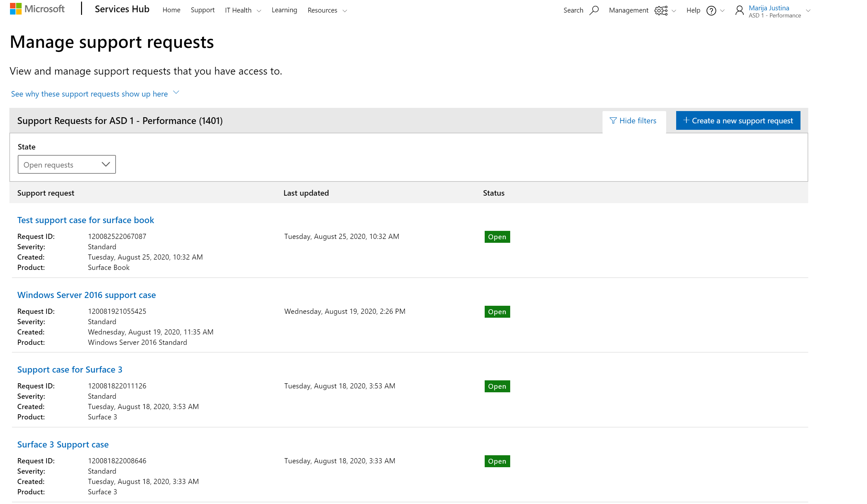Click Create a new support request button
The width and height of the screenshot is (867, 504).
tap(738, 120)
